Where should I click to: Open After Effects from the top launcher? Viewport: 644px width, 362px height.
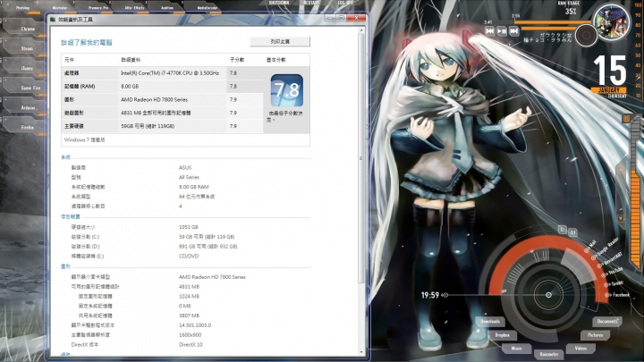pyautogui.click(x=135, y=8)
